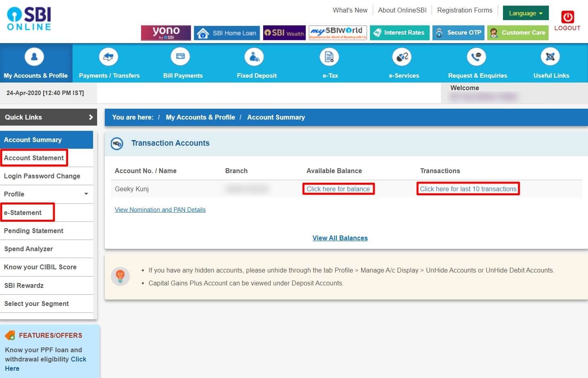Click My Accounts & Profile breadcrumb
Screen dimensions: 588x378
[x=200, y=117]
